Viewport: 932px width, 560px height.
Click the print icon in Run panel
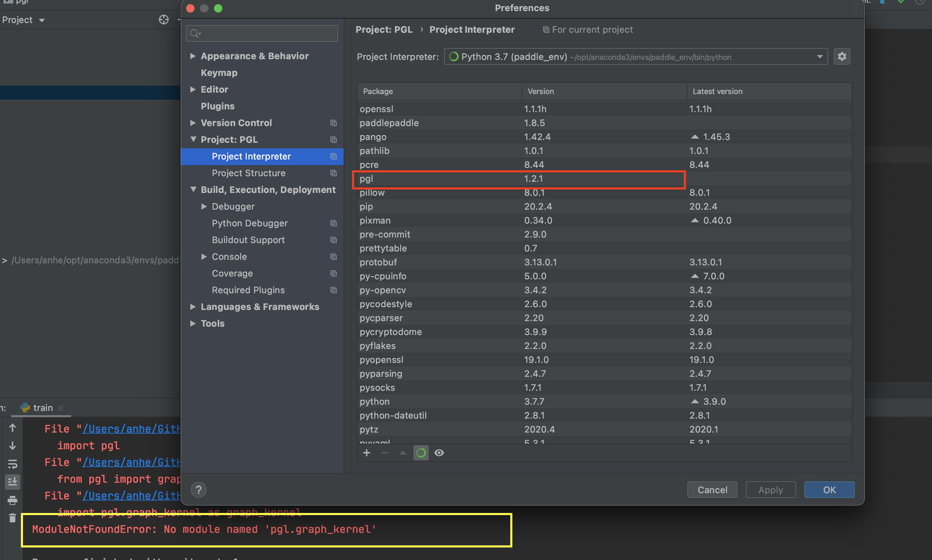[13, 500]
